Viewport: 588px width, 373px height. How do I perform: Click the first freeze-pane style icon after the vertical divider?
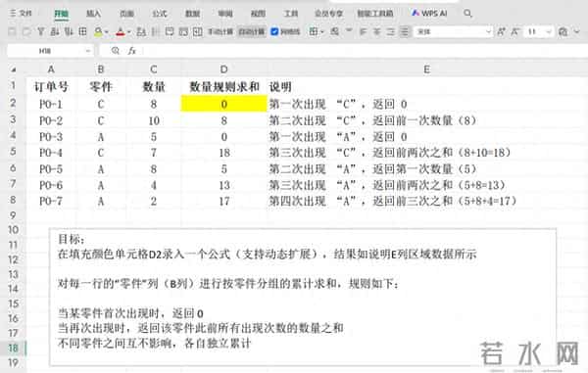point(170,32)
